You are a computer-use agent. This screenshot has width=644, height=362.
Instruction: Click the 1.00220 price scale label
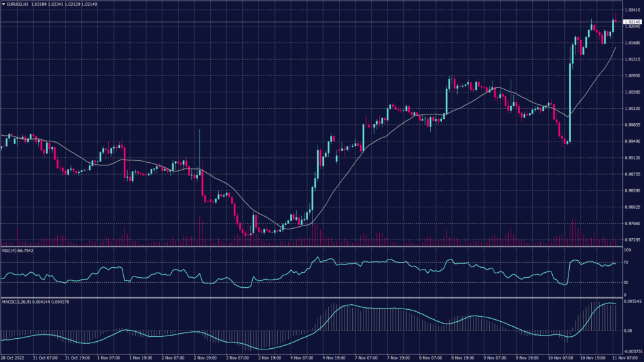click(632, 109)
